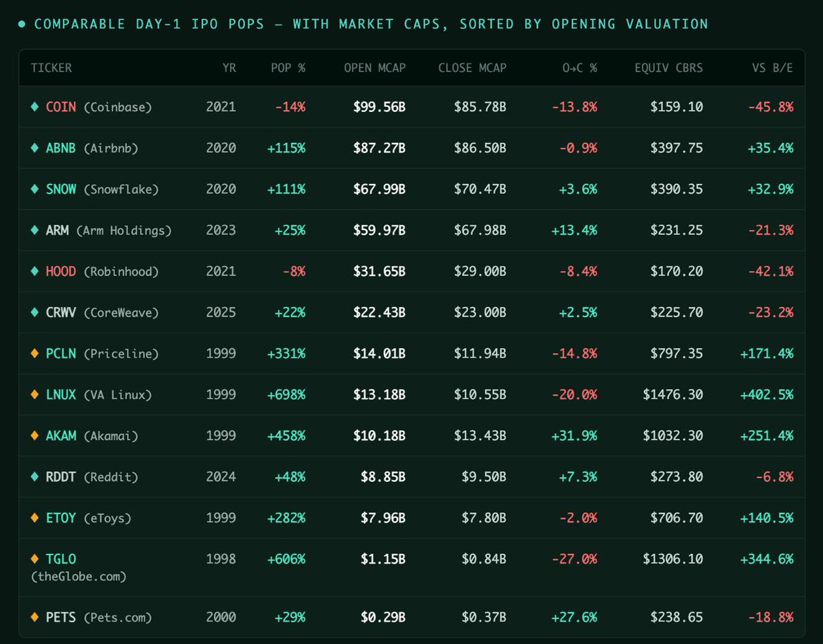Click Akamai's $13.43B close market cap

pos(480,435)
